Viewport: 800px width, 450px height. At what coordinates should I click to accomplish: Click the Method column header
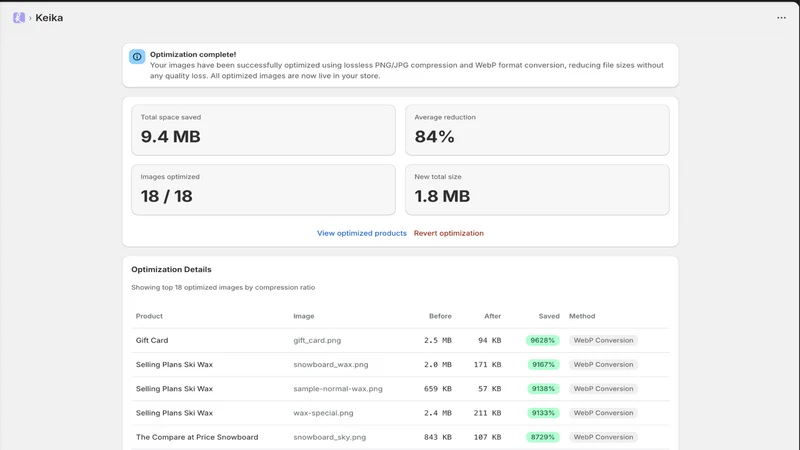pos(582,316)
